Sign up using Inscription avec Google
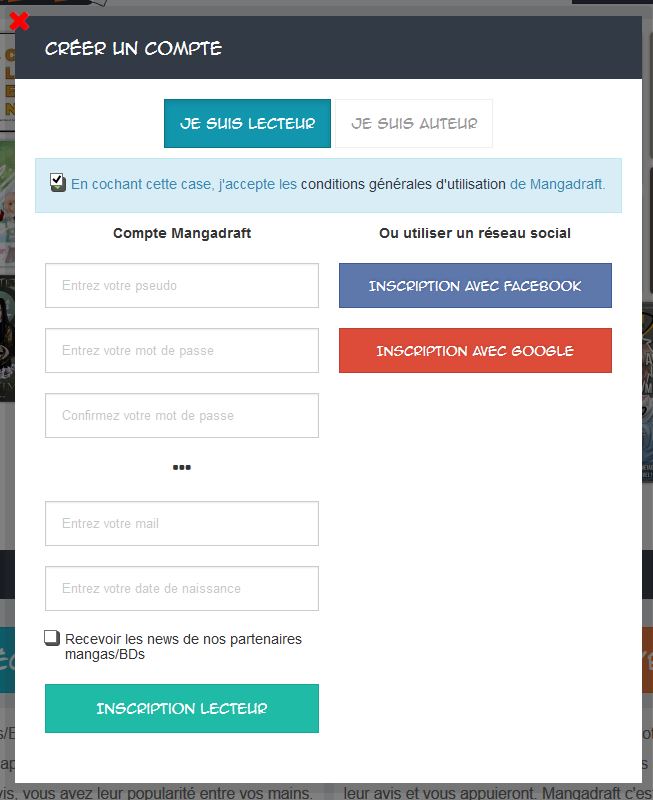Screen dimensions: 653x800 (x=475, y=351)
